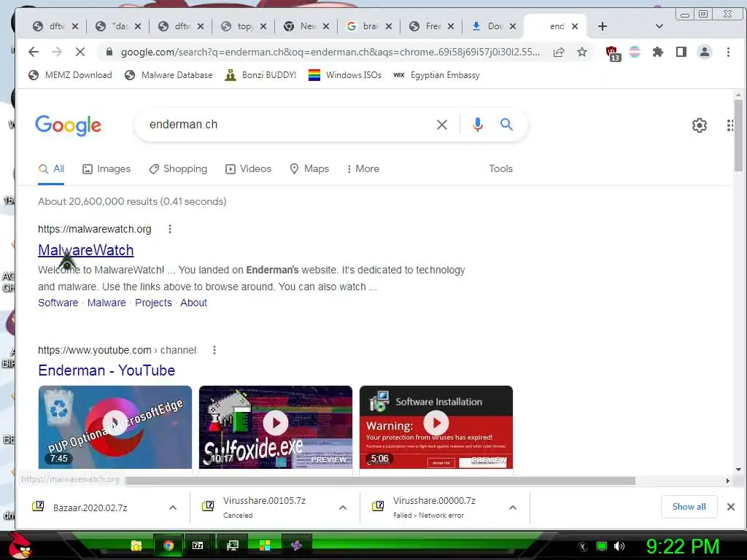Open the Projects sitelink
Image resolution: width=747 pixels, height=560 pixels.
153,303
